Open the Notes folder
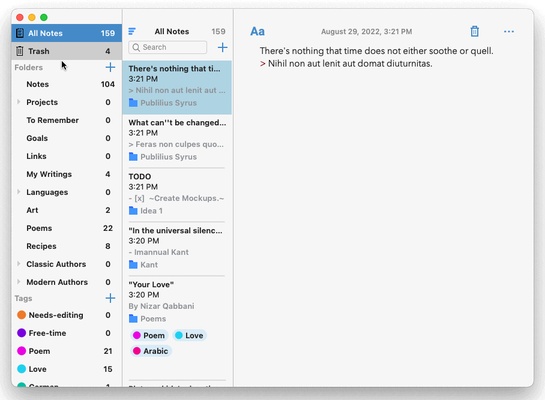This screenshot has width=545, height=400. (x=66, y=84)
